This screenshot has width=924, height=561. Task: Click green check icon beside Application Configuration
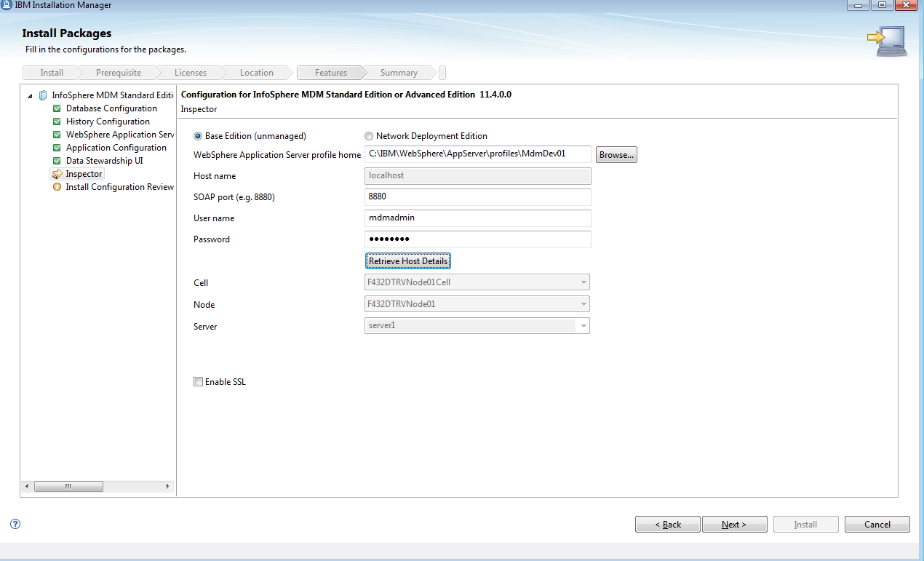pyautogui.click(x=57, y=148)
